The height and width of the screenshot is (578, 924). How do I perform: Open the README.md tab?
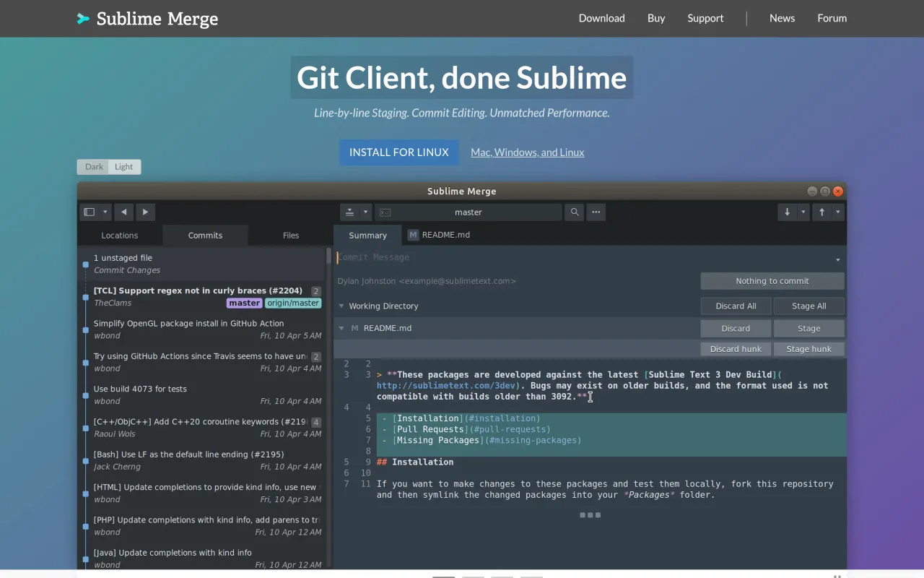[439, 235]
